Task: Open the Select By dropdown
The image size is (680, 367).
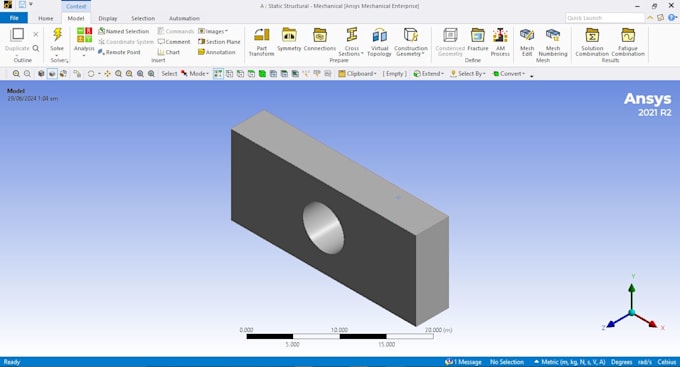Action: 468,74
